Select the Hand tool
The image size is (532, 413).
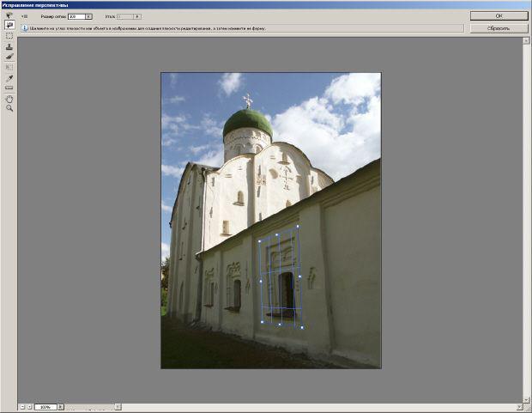click(x=9, y=99)
